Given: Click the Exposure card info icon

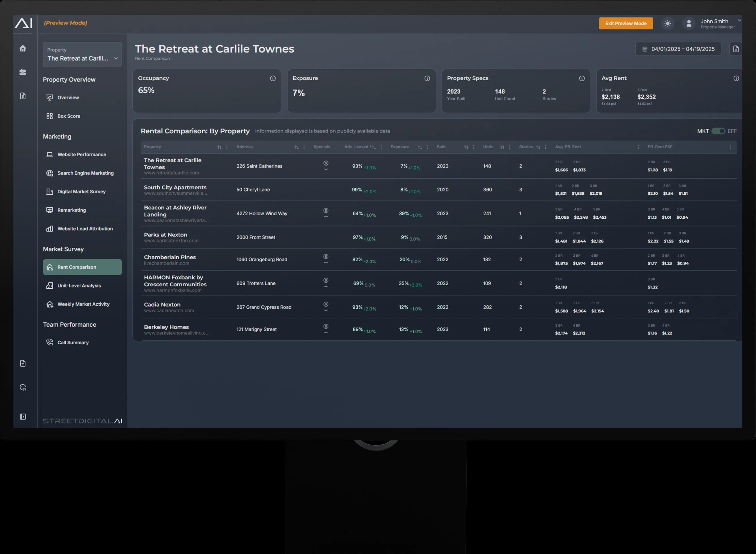Looking at the screenshot, I should click(427, 78).
